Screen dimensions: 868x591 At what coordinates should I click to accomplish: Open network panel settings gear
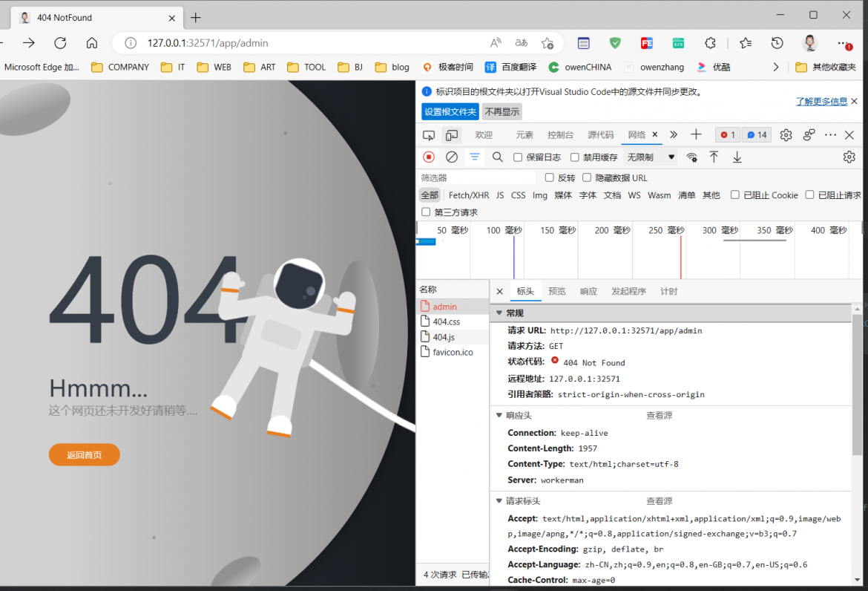(849, 157)
